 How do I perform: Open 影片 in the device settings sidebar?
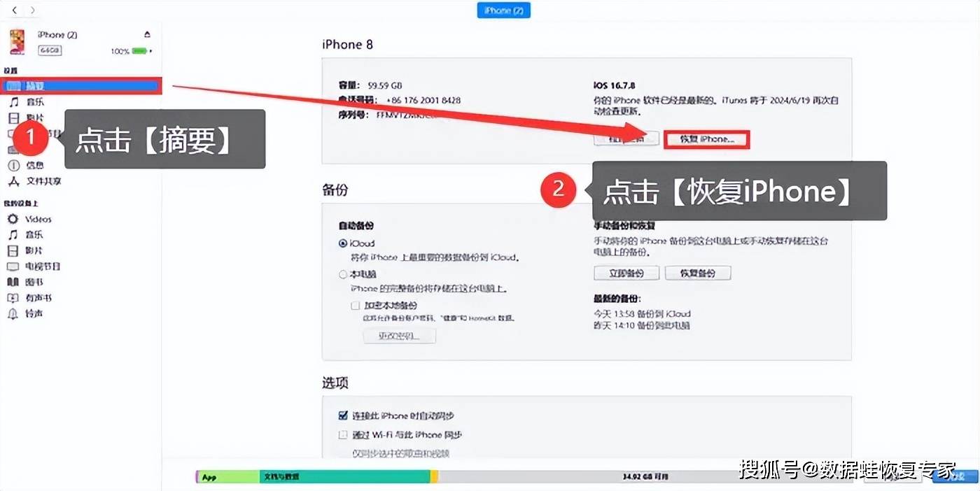tap(34, 117)
